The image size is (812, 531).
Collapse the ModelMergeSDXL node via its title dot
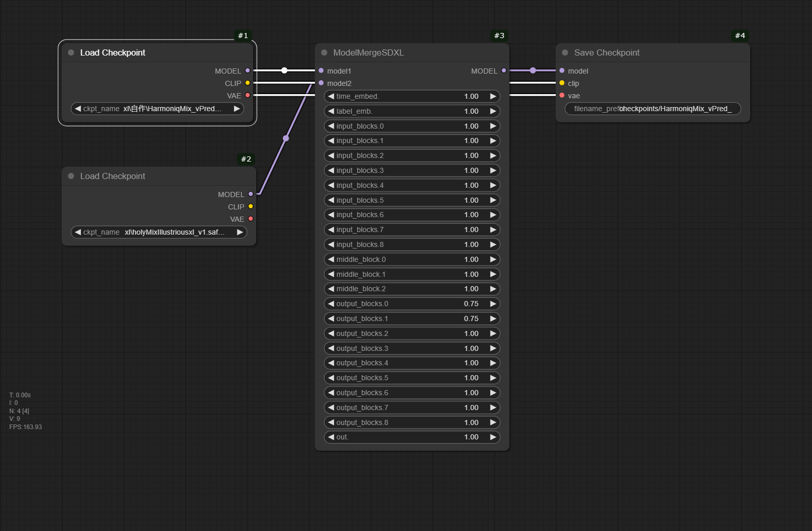click(x=324, y=52)
